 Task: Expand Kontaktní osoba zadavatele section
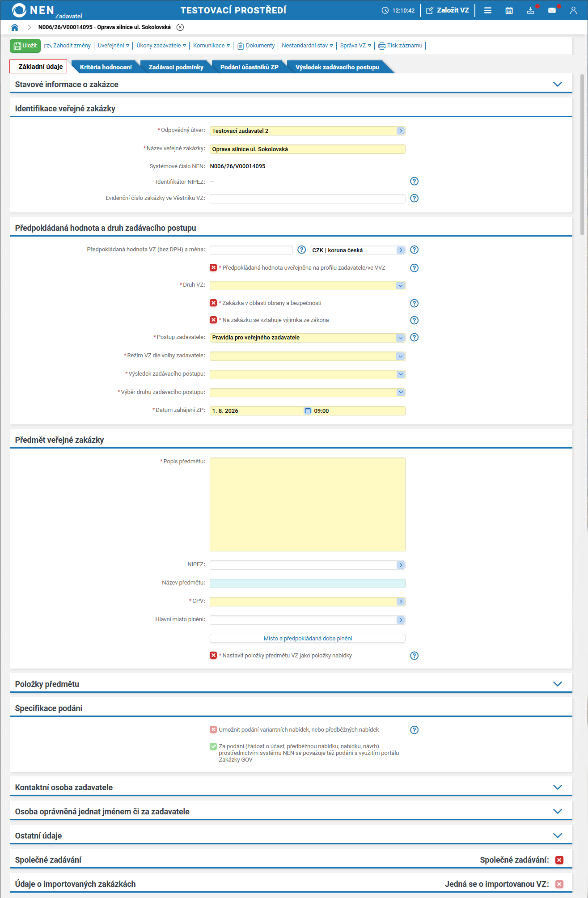coord(558,787)
